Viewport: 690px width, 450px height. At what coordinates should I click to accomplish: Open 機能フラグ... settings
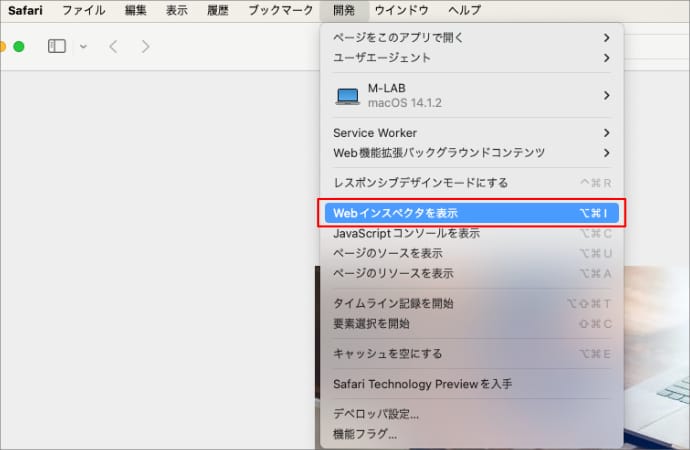(365, 434)
